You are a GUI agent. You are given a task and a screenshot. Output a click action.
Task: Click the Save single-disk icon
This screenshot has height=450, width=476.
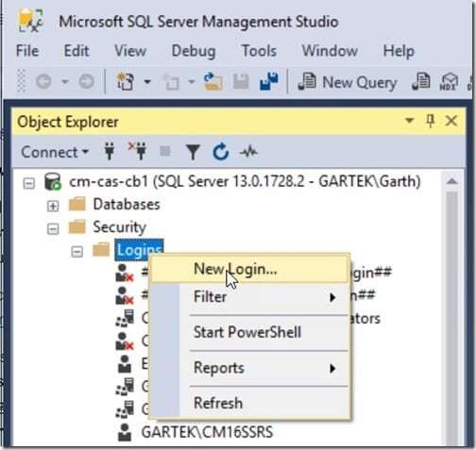[x=241, y=82]
